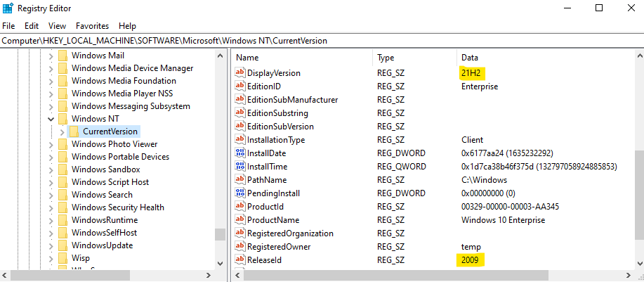
Task: Click the Windows Sandbox folder icon
Action: (x=63, y=169)
